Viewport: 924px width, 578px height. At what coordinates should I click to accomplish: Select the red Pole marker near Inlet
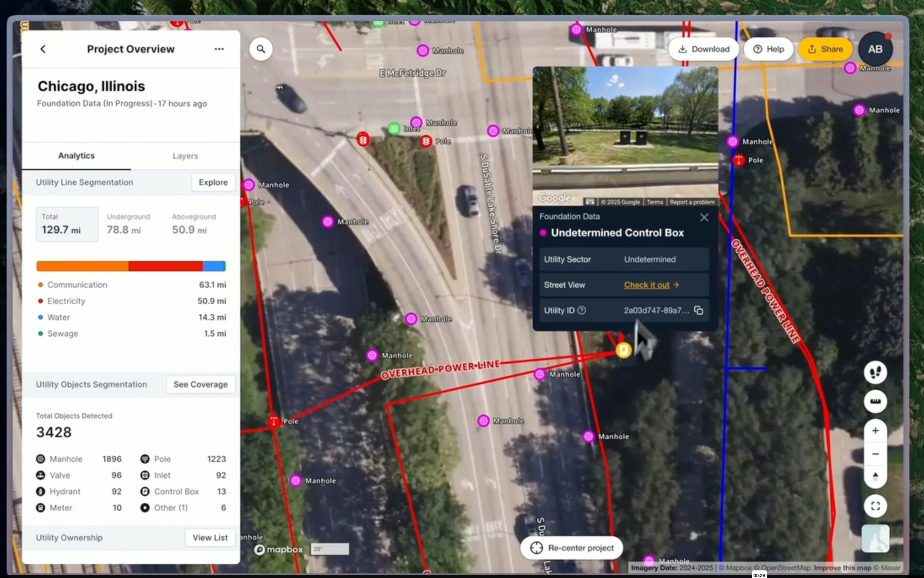pyautogui.click(x=426, y=141)
